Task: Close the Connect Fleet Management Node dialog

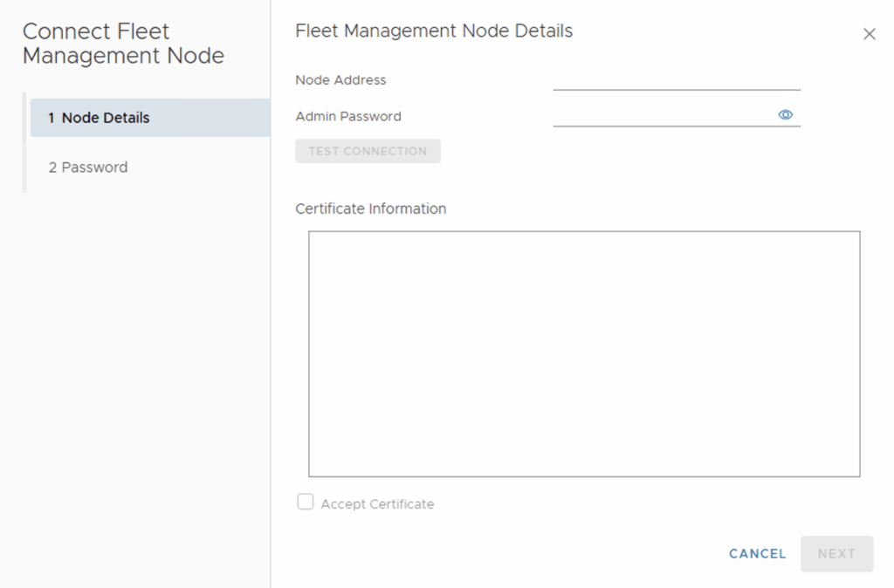Action: (869, 34)
